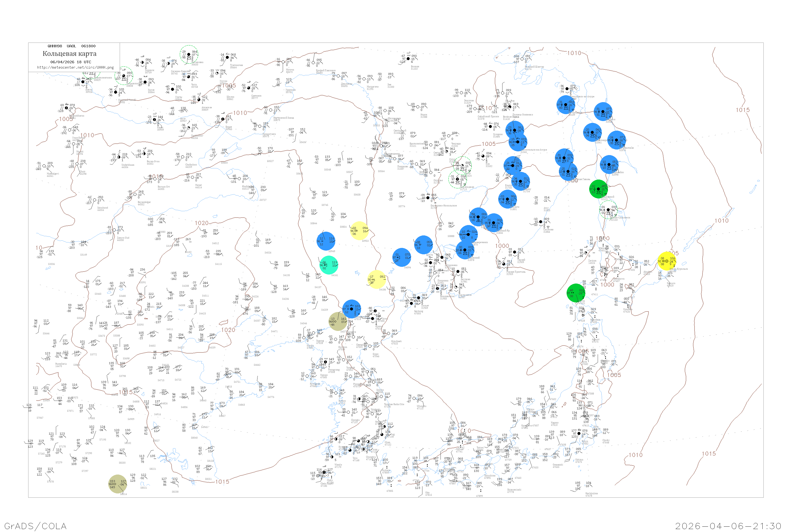Select dashed green circle at Южно-Сахалинск 32150
Viewport: 798px width, 532px height.
pyautogui.click(x=608, y=210)
